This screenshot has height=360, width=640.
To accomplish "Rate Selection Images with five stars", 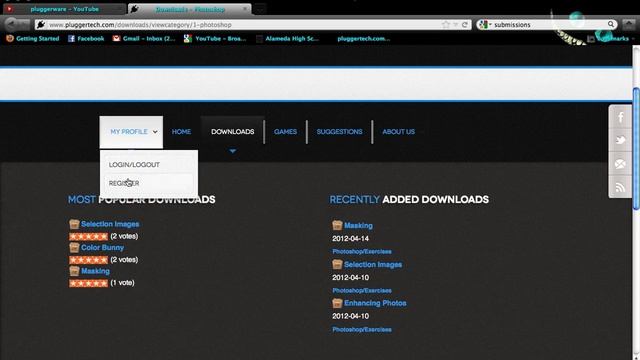I will (88, 236).
